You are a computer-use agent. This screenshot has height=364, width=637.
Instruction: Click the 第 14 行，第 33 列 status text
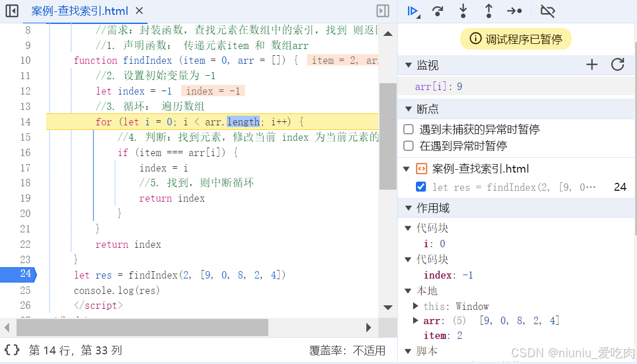pos(76,350)
